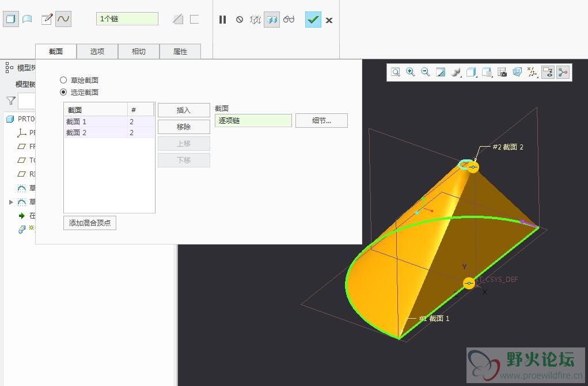This screenshot has width=588, height=386.
Task: Choose the selected sections curve icon
Action: (63, 19)
